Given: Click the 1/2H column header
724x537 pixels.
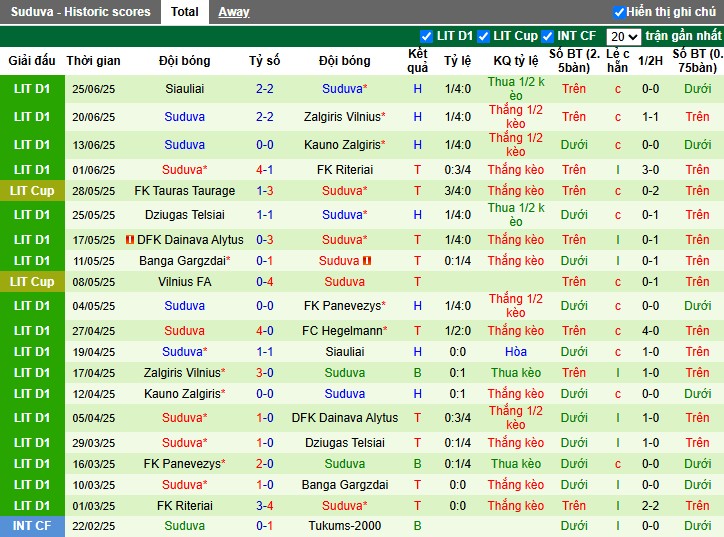Looking at the screenshot, I should tap(650, 60).
